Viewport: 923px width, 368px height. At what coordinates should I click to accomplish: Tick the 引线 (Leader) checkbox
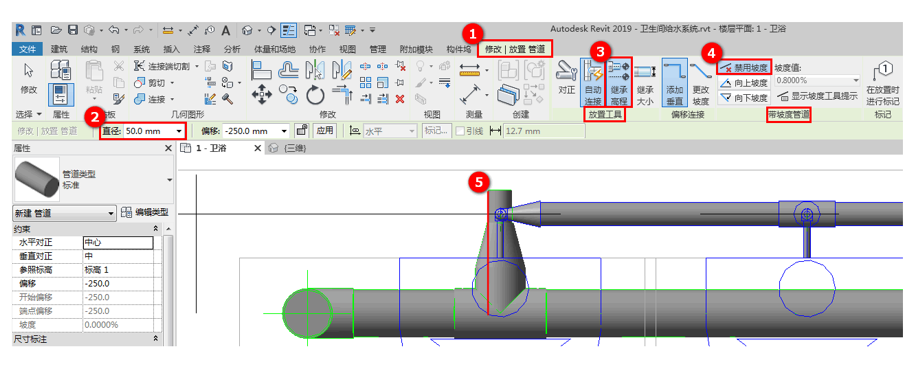(x=460, y=131)
